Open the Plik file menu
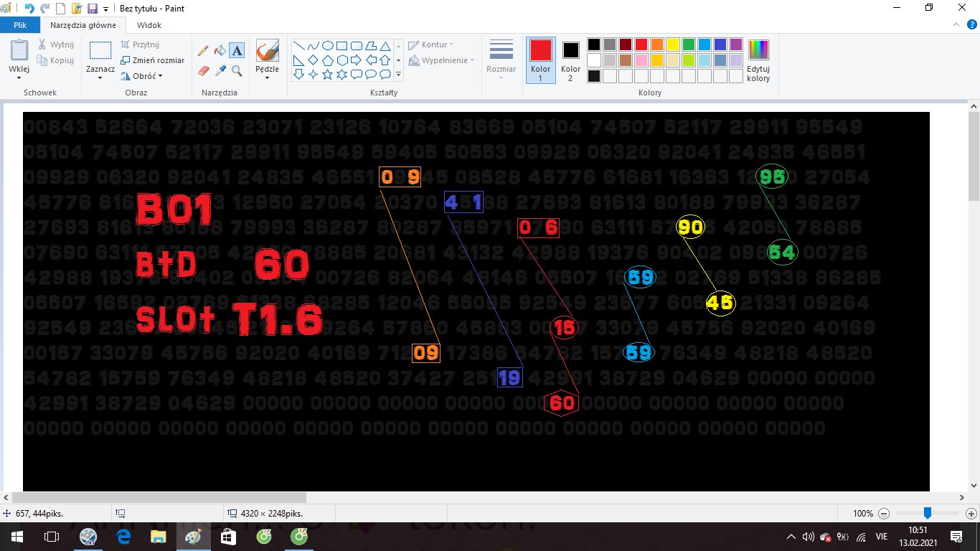Viewport: 980px width, 551px height. (20, 25)
